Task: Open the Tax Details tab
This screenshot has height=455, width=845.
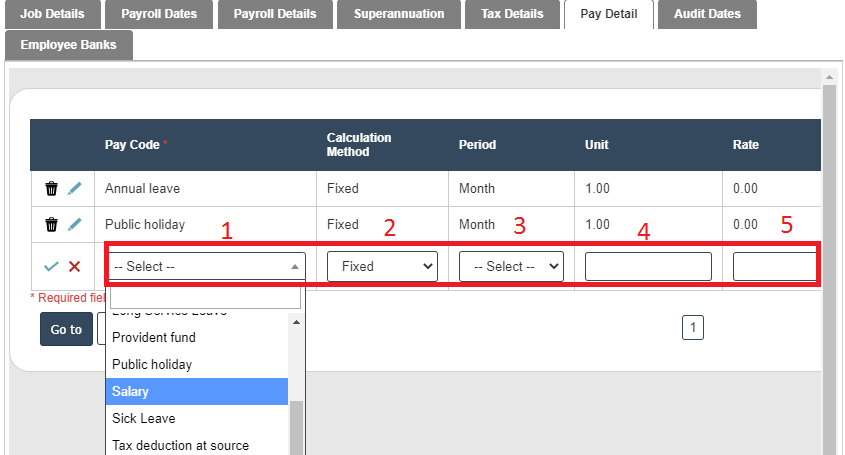Action: [x=512, y=14]
